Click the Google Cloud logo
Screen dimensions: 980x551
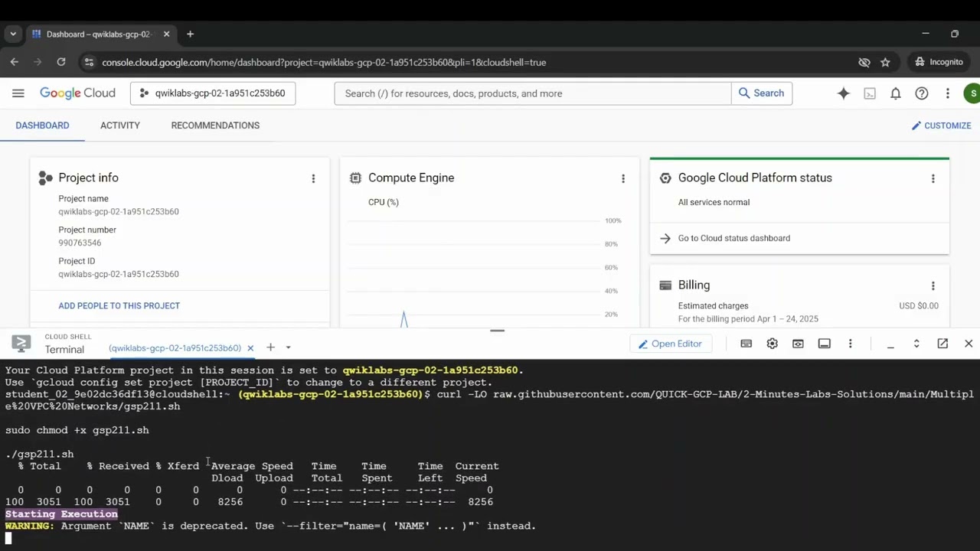[77, 93]
